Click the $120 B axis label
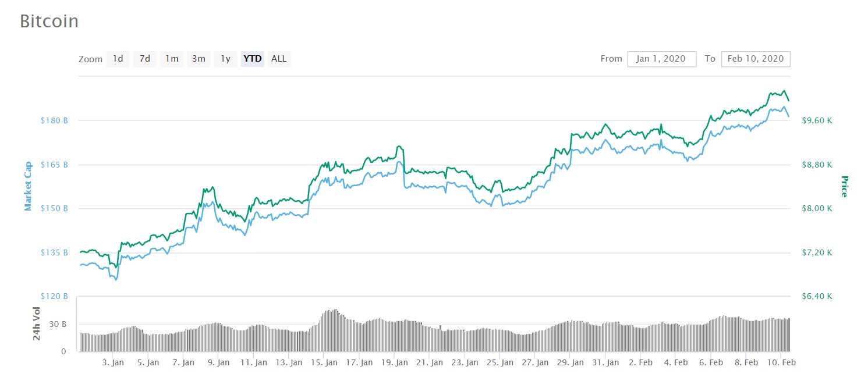Screen dimensions: 868x381 54,296
